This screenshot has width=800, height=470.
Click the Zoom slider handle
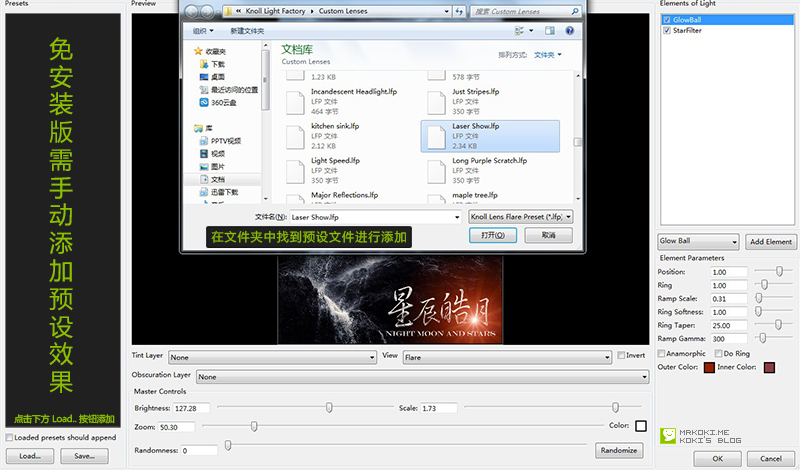[254, 426]
